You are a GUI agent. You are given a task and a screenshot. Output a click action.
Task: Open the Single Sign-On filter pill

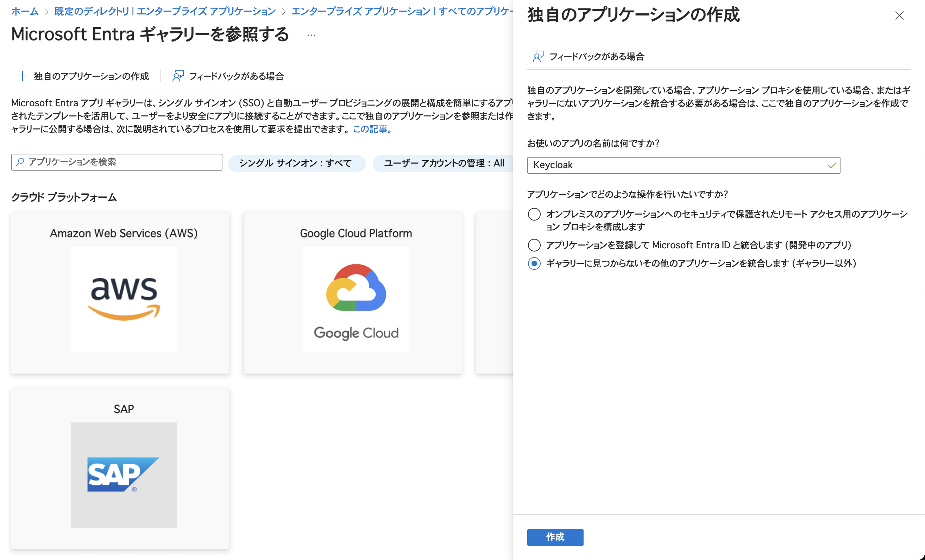pos(296,163)
